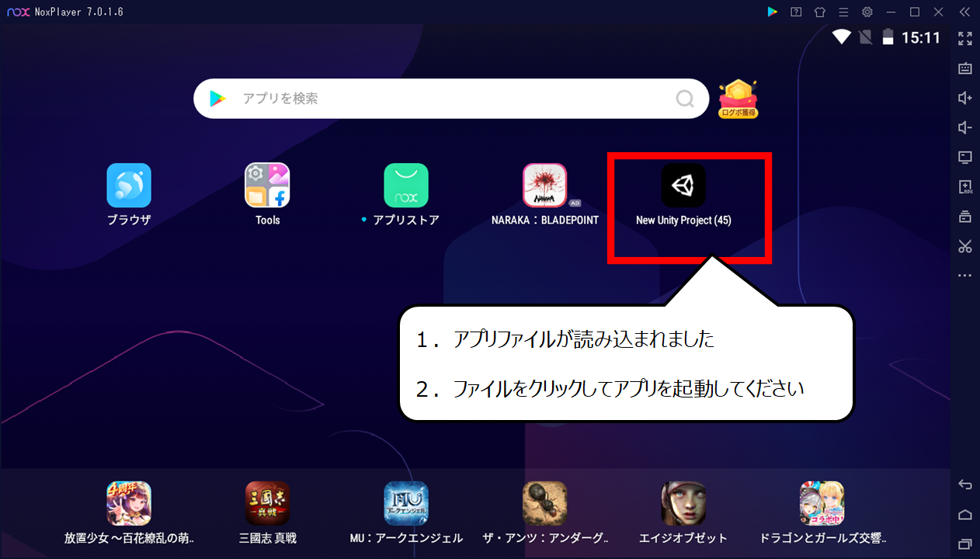This screenshot has width=980, height=559.
Task: Open エイジオブゼット game icon
Action: pyautogui.click(x=683, y=503)
